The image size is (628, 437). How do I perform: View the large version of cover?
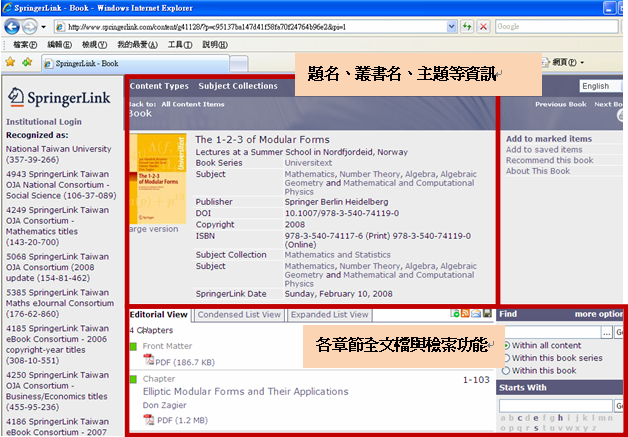[x=153, y=229]
